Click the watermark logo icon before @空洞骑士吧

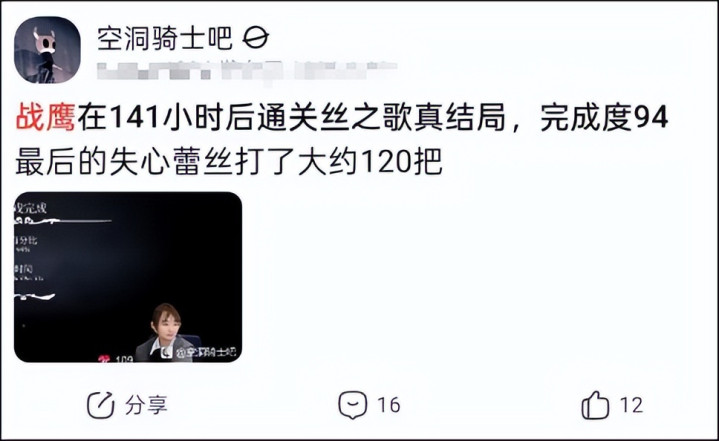pyautogui.click(x=166, y=352)
